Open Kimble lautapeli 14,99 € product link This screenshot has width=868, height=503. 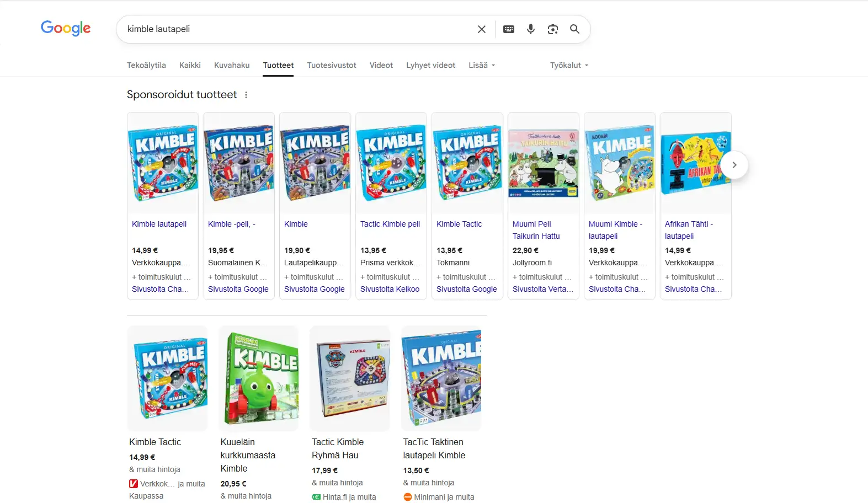tap(159, 224)
